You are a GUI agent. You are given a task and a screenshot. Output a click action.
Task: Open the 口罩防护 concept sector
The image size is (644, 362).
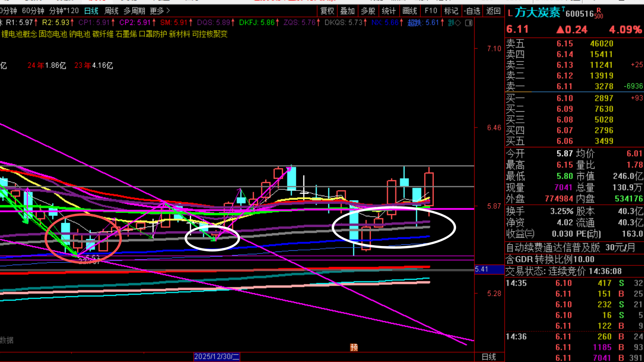coord(153,34)
